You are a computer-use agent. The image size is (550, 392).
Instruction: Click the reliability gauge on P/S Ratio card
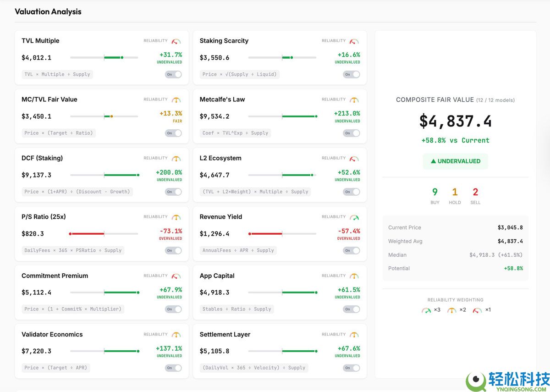coord(176,216)
